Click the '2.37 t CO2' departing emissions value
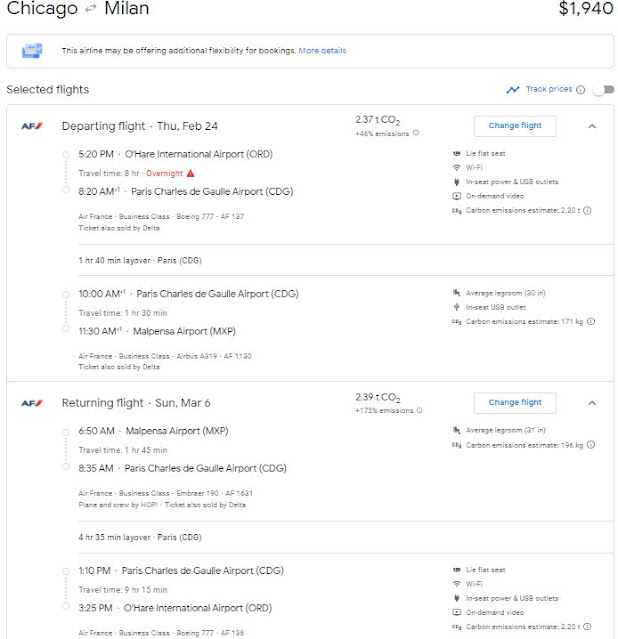This screenshot has height=639, width=618. pos(377,120)
